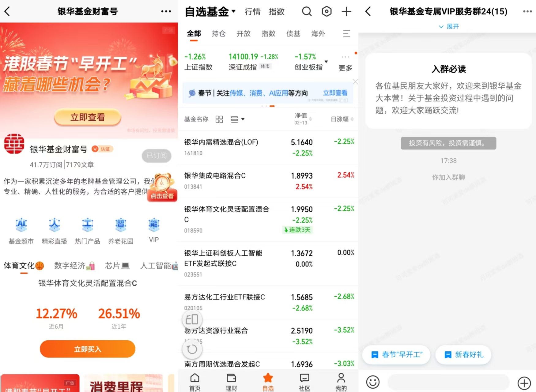Viewport: 536px width, 392px height.
Task: Tap the floating screen-rotate icon
Action: click(x=192, y=320)
